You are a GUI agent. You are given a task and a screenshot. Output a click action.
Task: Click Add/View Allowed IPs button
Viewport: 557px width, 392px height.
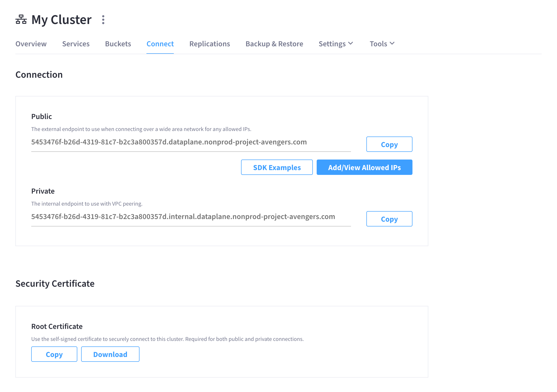pyautogui.click(x=364, y=167)
